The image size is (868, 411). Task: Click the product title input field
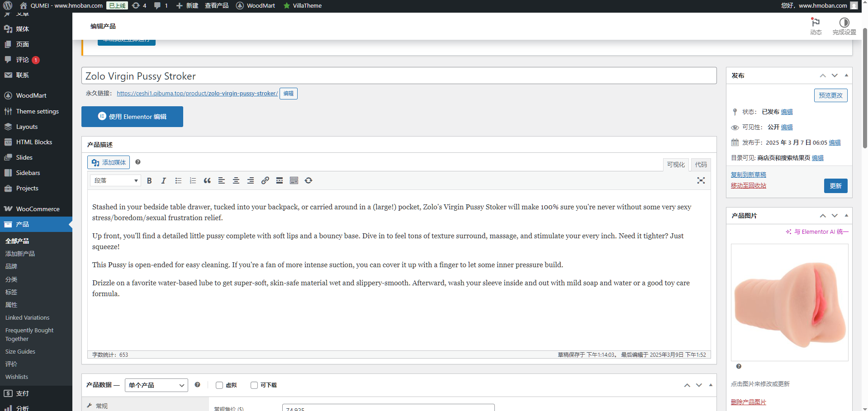[x=399, y=76]
